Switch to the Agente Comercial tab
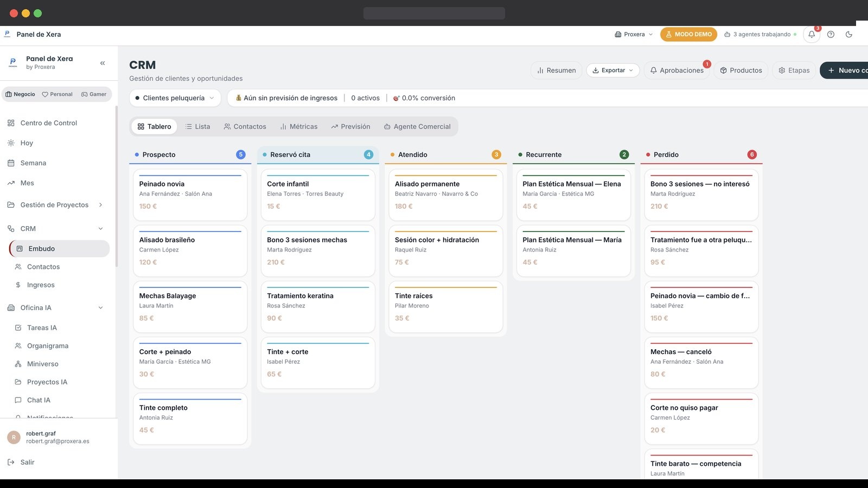This screenshot has height=488, width=868. pyautogui.click(x=417, y=127)
